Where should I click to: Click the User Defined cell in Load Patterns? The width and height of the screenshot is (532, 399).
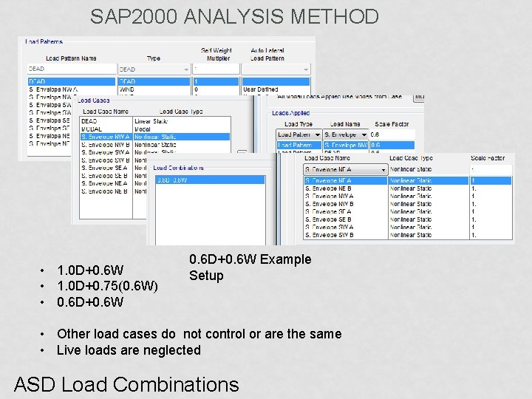[x=261, y=89]
